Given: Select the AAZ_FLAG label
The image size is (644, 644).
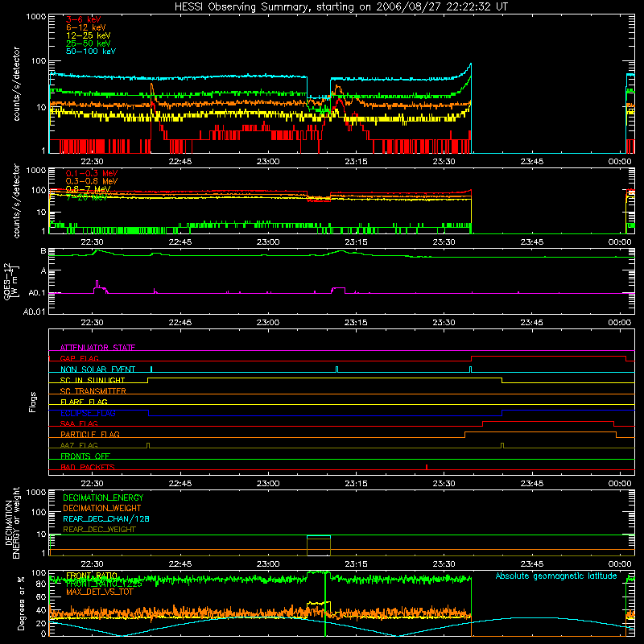Looking at the screenshot, I should point(79,445).
